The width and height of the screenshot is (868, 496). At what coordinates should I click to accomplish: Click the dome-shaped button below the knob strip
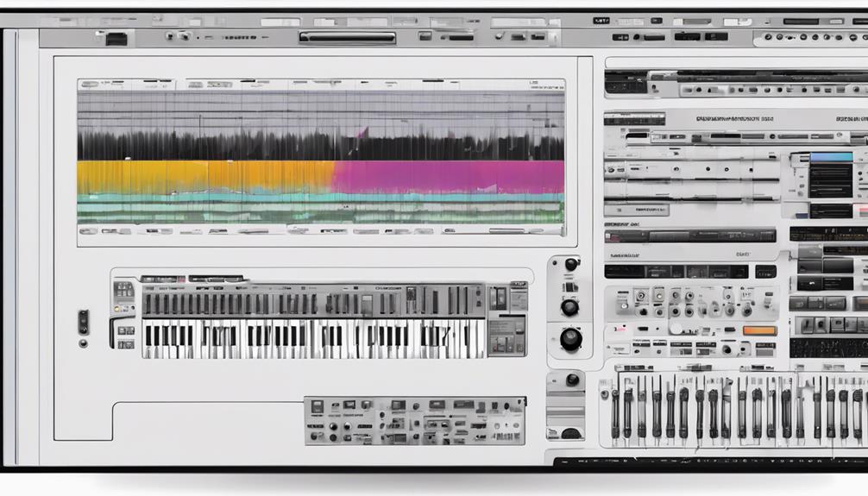pos(570,433)
